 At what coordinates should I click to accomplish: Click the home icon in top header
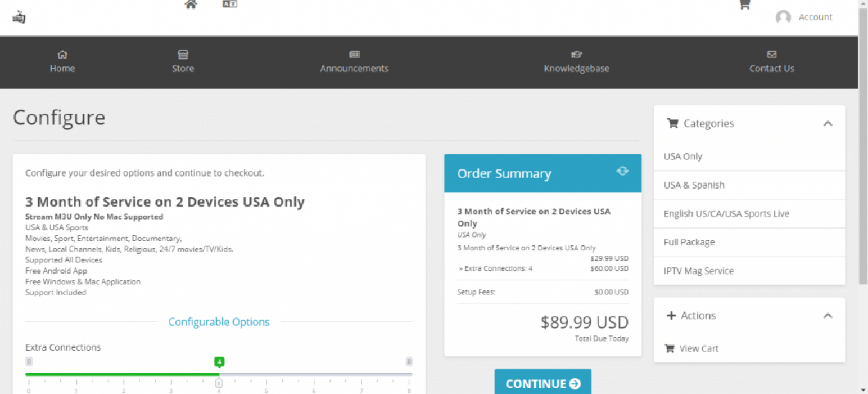coord(191,5)
